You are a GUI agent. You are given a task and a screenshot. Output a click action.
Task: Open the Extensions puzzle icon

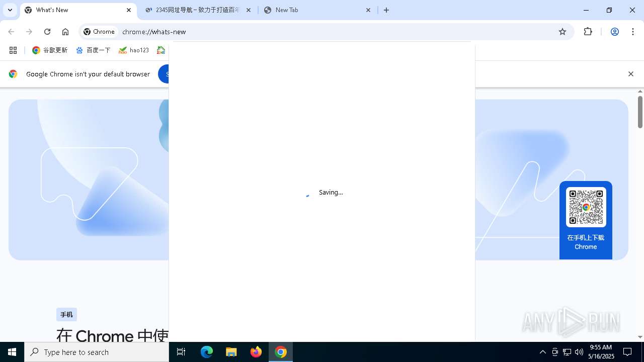pyautogui.click(x=588, y=32)
